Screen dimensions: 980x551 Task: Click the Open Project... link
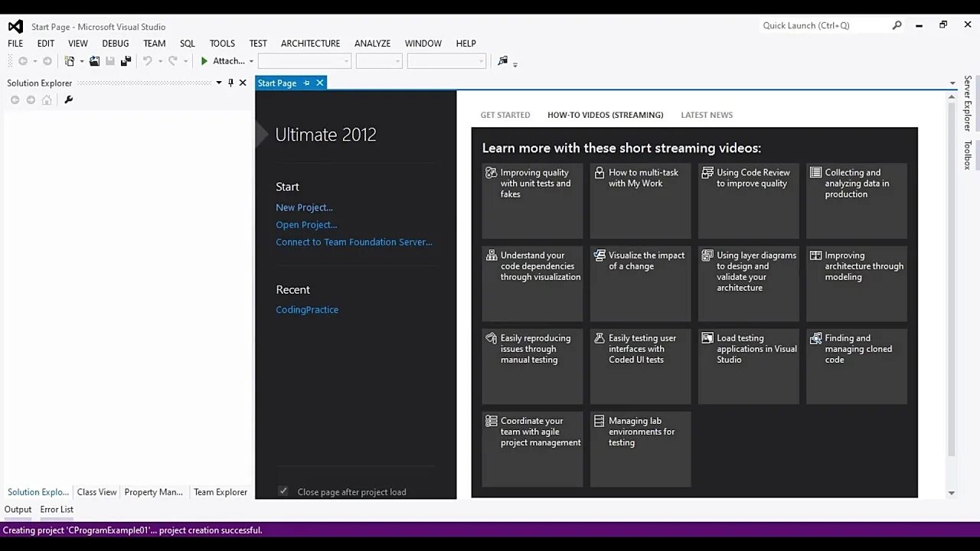point(306,225)
